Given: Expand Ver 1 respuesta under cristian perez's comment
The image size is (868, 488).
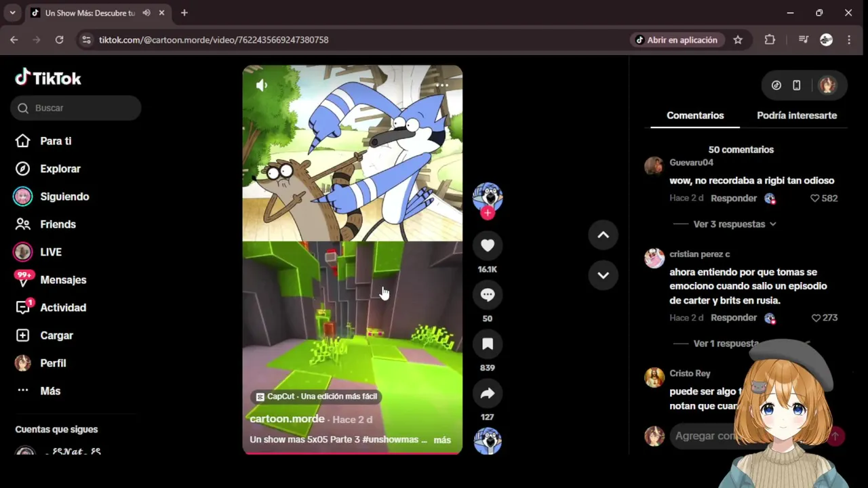Looking at the screenshot, I should [726, 344].
